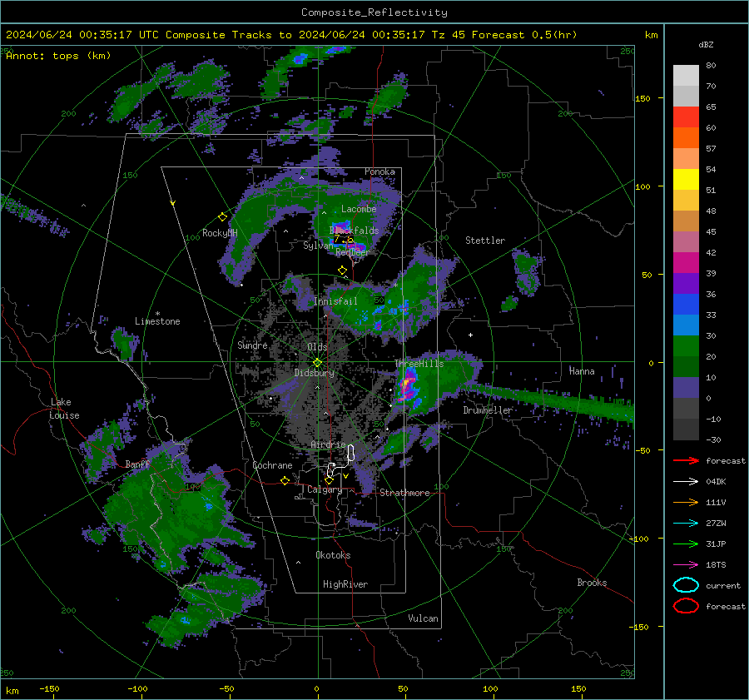
Task: Click the Lacombe label
Action: (359, 209)
